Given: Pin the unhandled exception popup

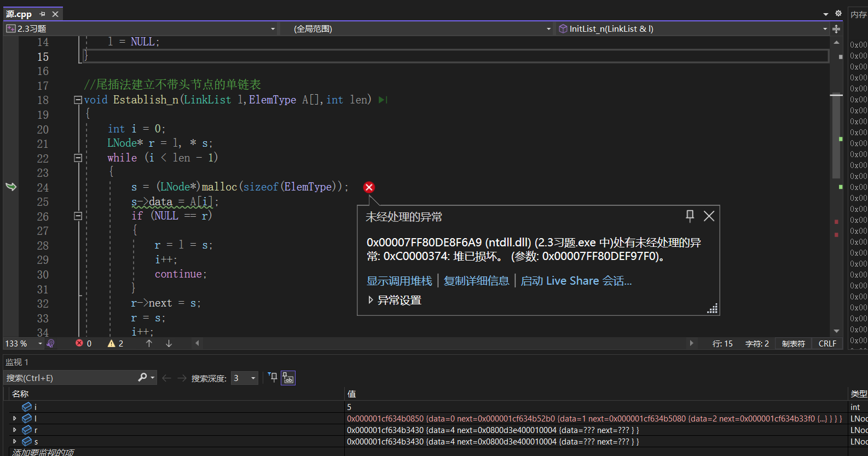Looking at the screenshot, I should tap(690, 216).
